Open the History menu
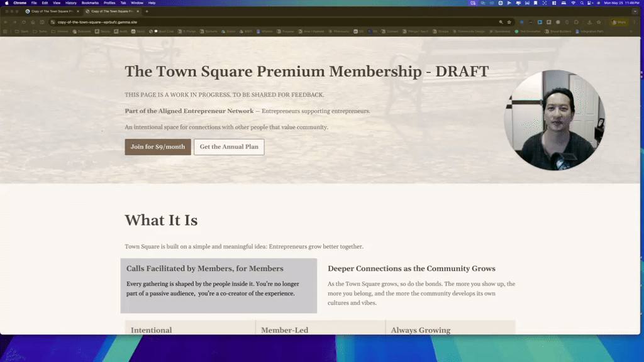Screen dimensions: 644x362 point(71,3)
